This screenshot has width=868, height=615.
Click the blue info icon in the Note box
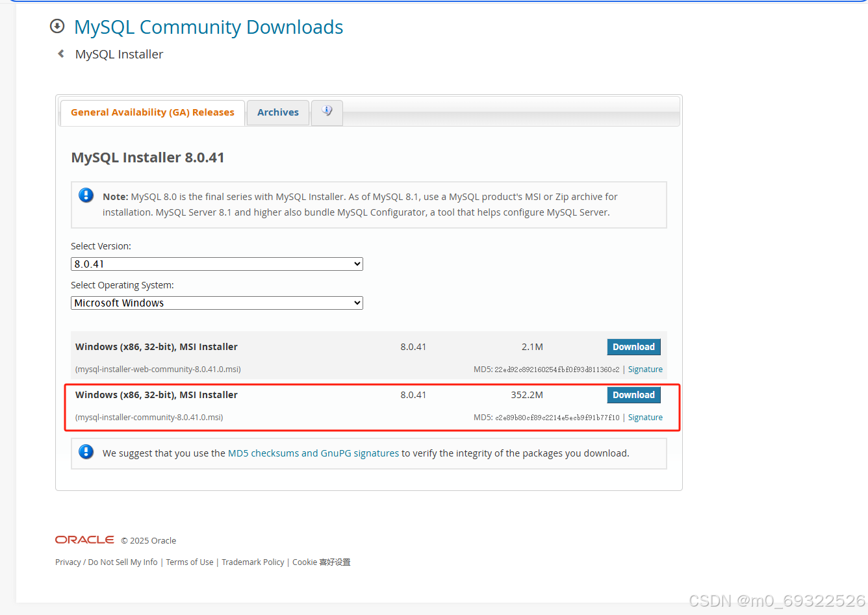(86, 195)
